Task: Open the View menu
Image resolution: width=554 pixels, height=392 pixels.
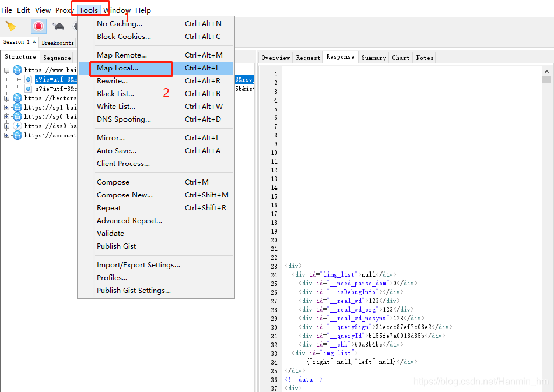Action: coord(43,10)
